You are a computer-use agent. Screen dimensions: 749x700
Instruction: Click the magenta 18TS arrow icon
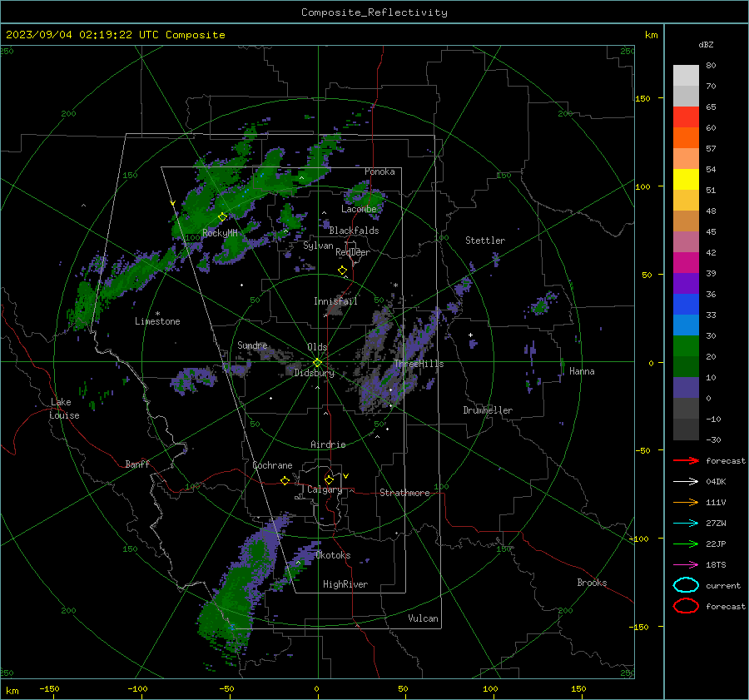pyautogui.click(x=686, y=565)
